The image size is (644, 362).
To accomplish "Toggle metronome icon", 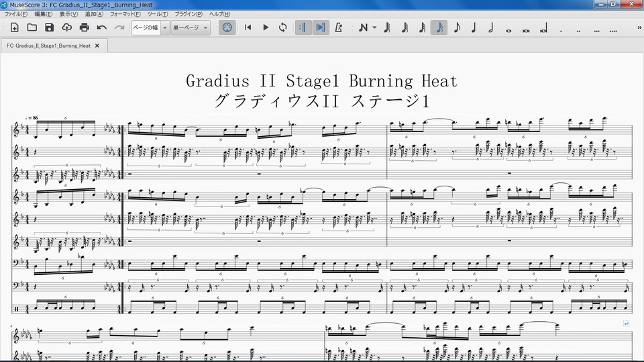I will point(338,27).
